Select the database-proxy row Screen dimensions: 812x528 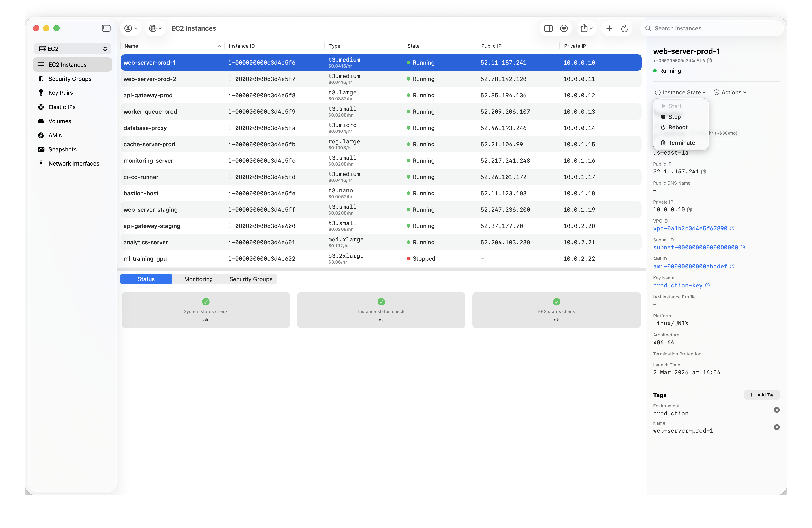tap(381, 128)
